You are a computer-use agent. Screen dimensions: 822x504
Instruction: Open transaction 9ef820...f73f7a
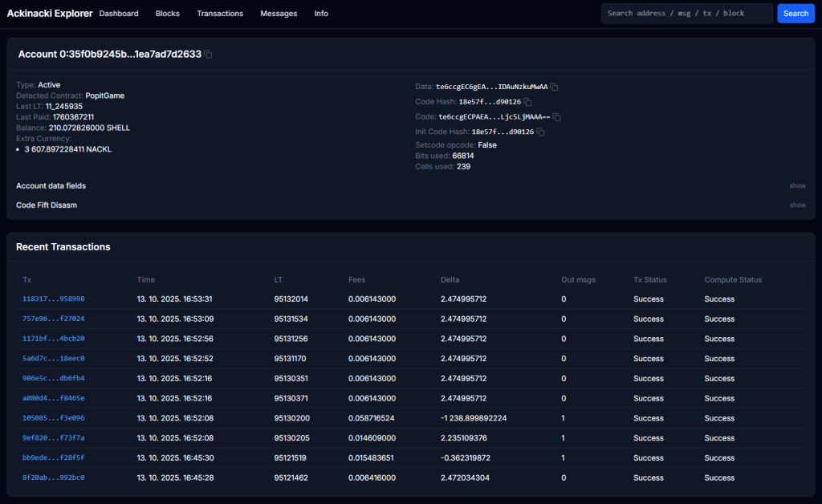click(53, 438)
